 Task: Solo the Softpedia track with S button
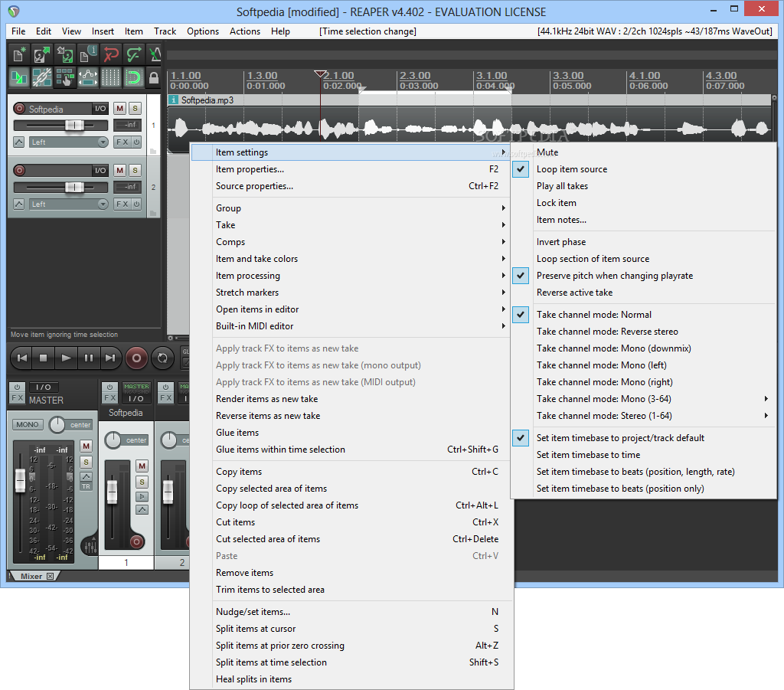[x=135, y=109]
